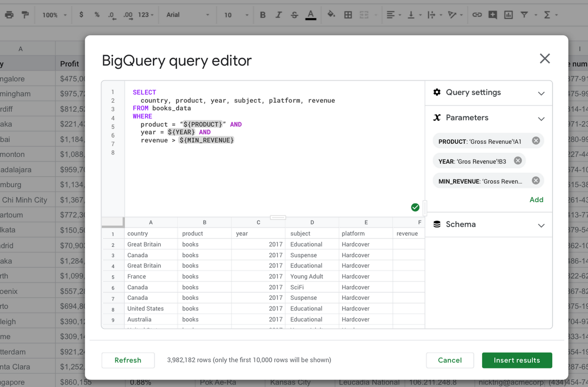Click the insert link icon
Viewport: 588px width, 387px height.
click(x=477, y=15)
